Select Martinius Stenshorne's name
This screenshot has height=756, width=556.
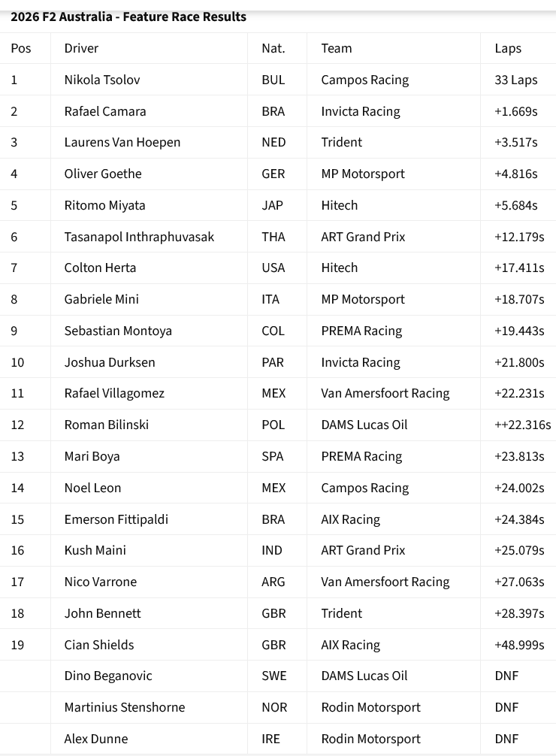(x=125, y=707)
